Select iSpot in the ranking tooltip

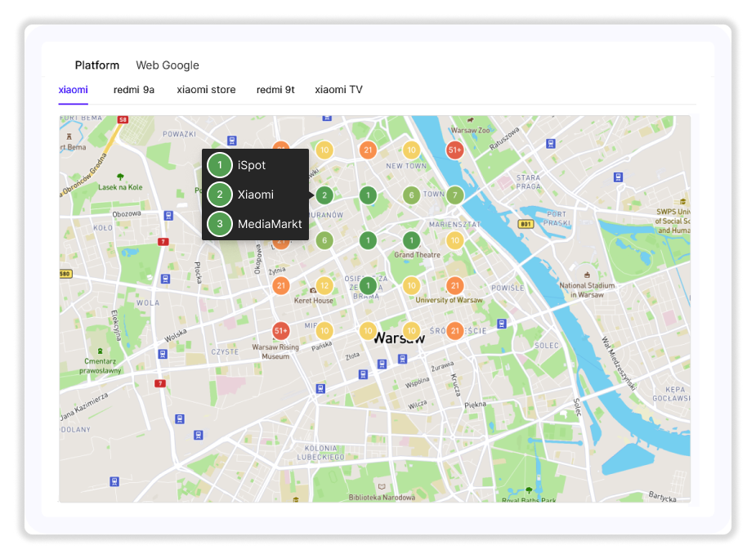pyautogui.click(x=251, y=165)
